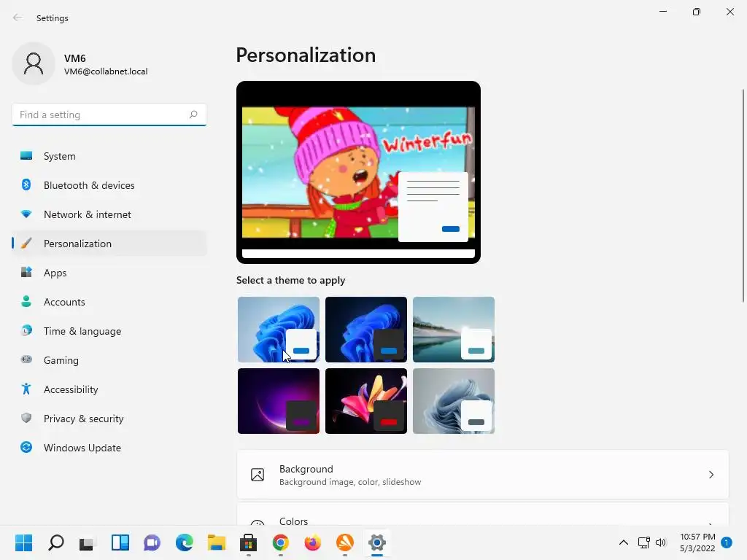Click the search magnifier in Find a setting
The width and height of the screenshot is (747, 560).
point(193,114)
